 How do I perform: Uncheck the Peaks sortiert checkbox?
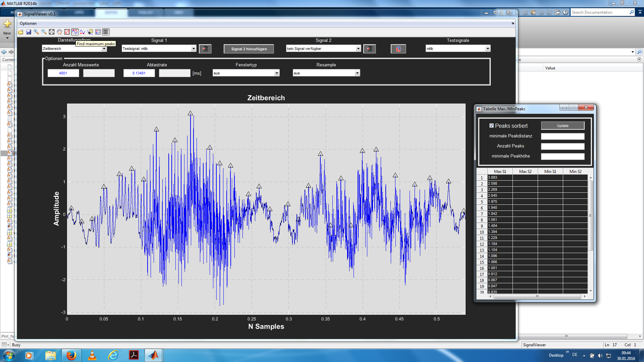click(x=491, y=126)
